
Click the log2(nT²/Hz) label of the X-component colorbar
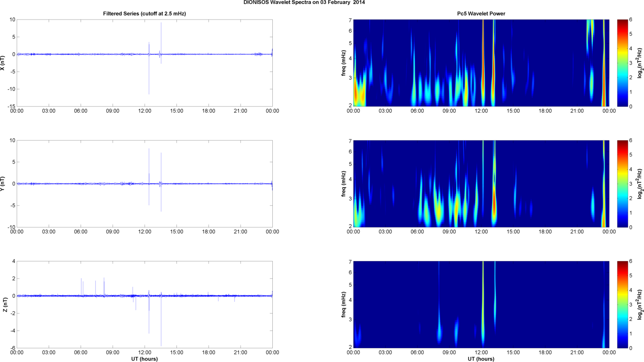640,63
